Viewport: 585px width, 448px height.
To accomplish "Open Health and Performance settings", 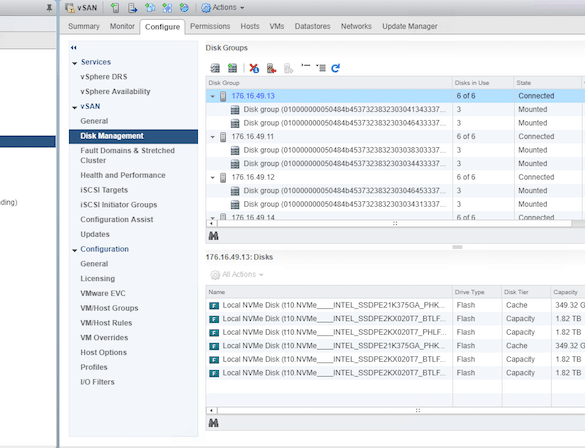I will [x=123, y=175].
